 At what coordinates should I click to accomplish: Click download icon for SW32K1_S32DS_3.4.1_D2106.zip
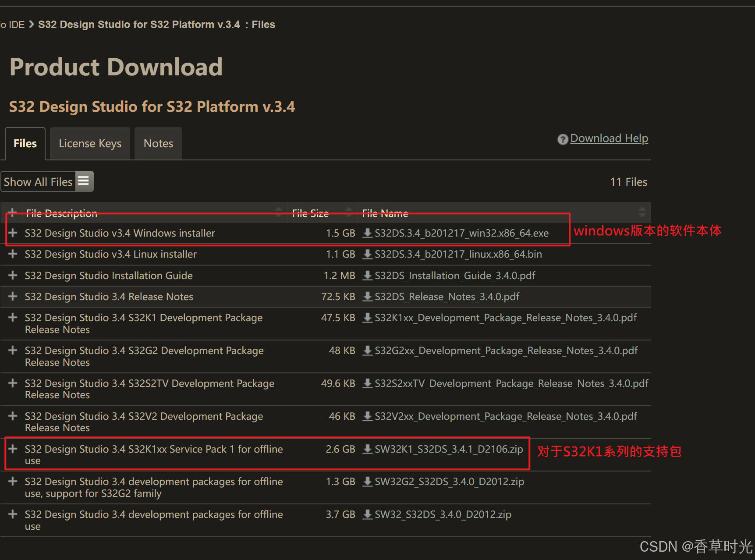click(x=368, y=449)
